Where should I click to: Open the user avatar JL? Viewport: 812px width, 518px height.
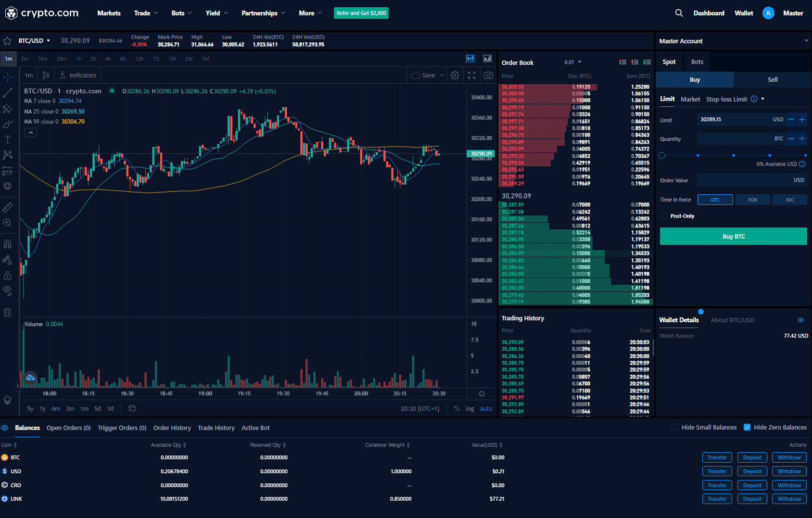768,13
